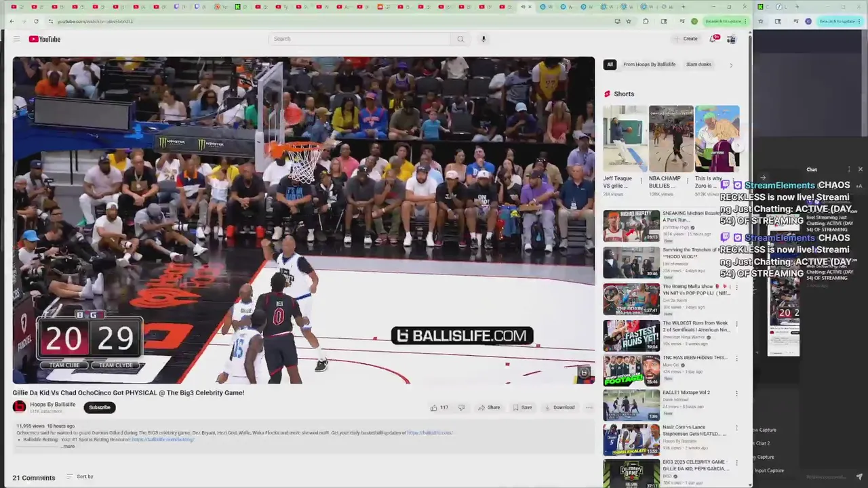Open Hoops By Ballislife channel avatar
Image resolution: width=868 pixels, height=488 pixels.
(x=19, y=407)
